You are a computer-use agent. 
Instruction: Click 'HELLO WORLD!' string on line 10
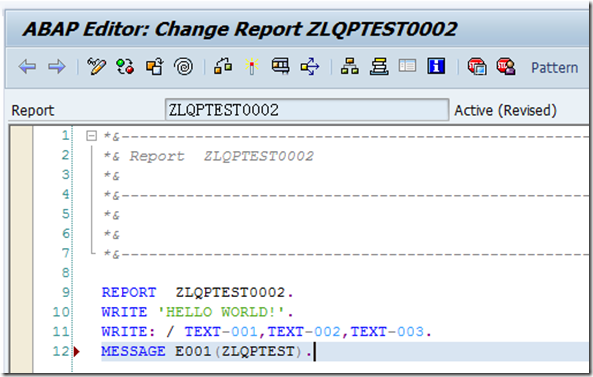[221, 312]
